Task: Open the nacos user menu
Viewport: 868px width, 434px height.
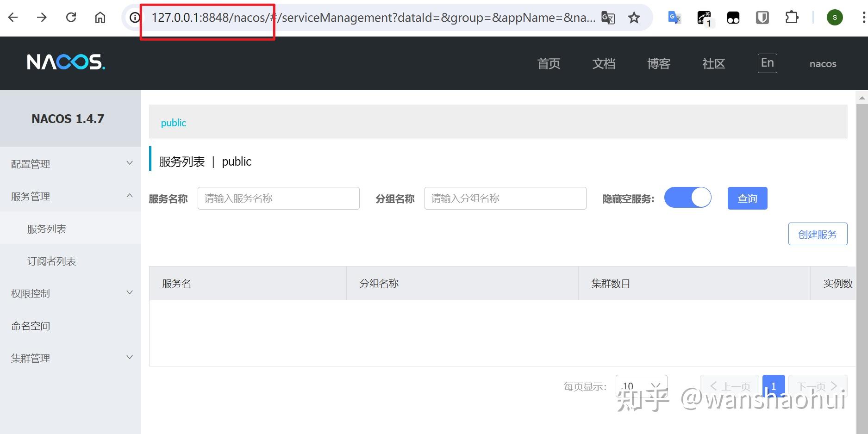Action: (823, 64)
